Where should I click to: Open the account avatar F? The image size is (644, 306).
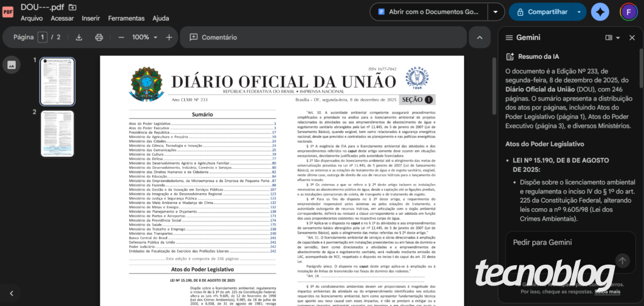(628, 12)
